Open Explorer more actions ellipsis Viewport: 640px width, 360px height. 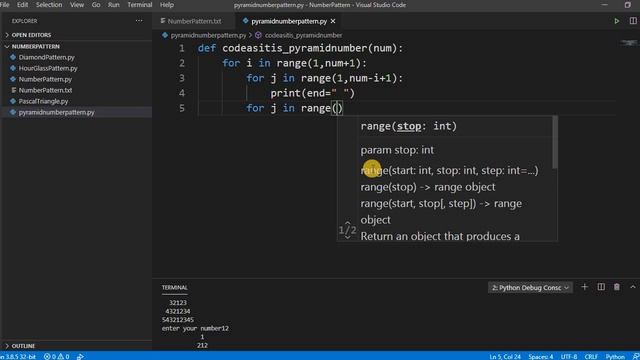point(139,21)
